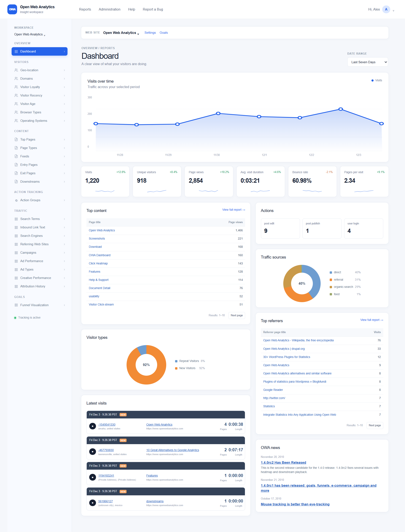The height and width of the screenshot is (532, 405).
Task: Open the user menu arrow beside avatar
Action: [x=393, y=10]
